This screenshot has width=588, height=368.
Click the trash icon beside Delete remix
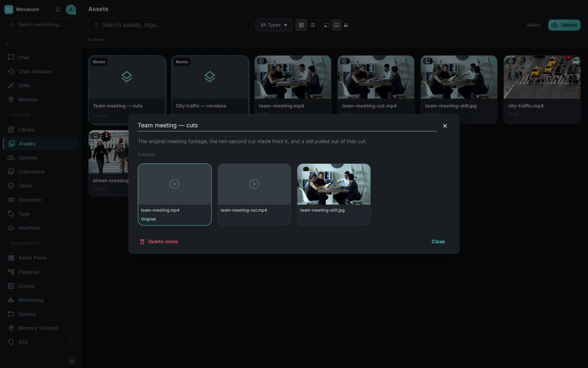(142, 242)
